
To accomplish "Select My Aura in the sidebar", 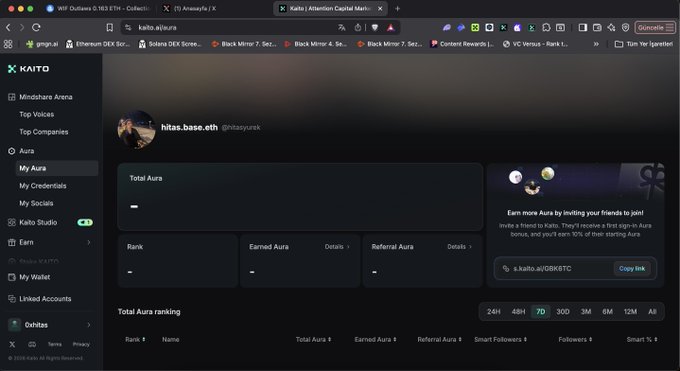I will (57, 168).
